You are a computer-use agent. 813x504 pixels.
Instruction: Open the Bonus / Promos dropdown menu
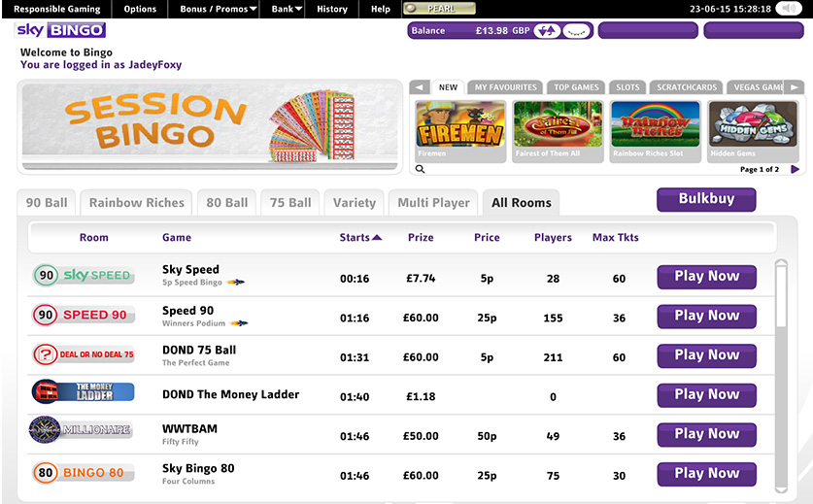pyautogui.click(x=219, y=9)
